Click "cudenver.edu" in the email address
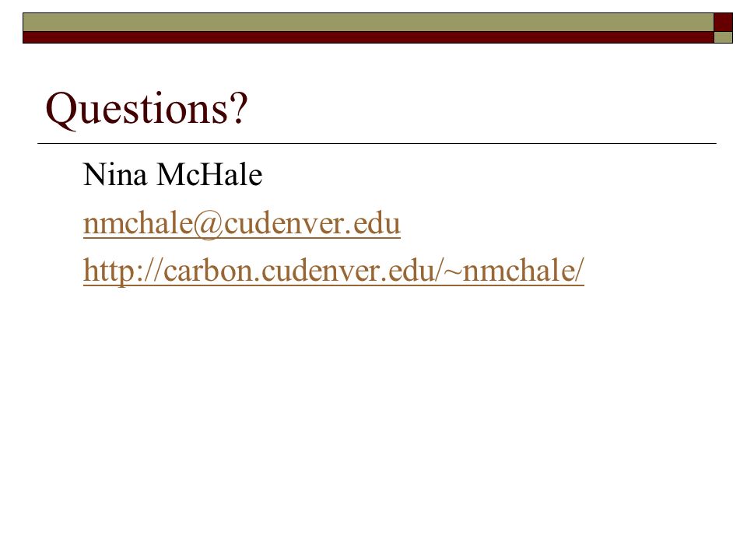 point(312,223)
